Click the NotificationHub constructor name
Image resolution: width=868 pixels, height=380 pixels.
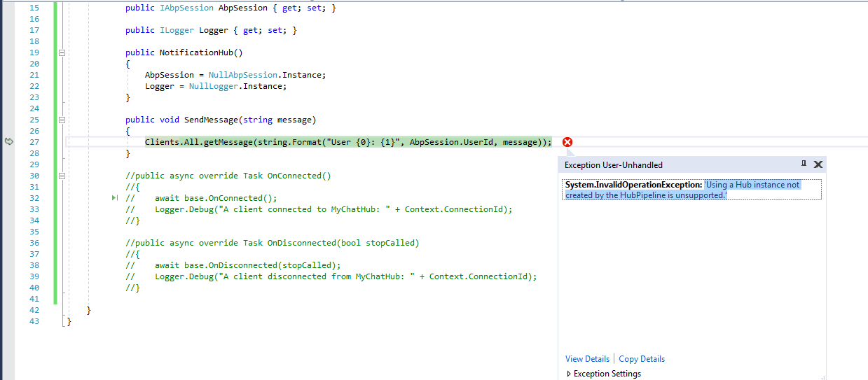(196, 52)
